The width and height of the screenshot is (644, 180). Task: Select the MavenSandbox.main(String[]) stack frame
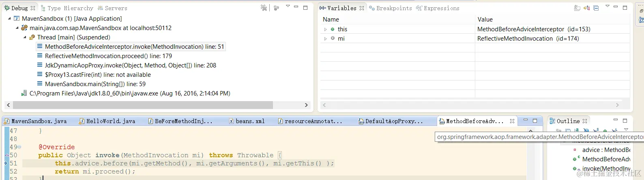pos(91,84)
